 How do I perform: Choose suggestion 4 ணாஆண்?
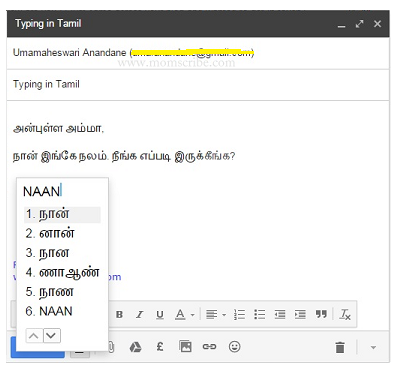pos(62,273)
